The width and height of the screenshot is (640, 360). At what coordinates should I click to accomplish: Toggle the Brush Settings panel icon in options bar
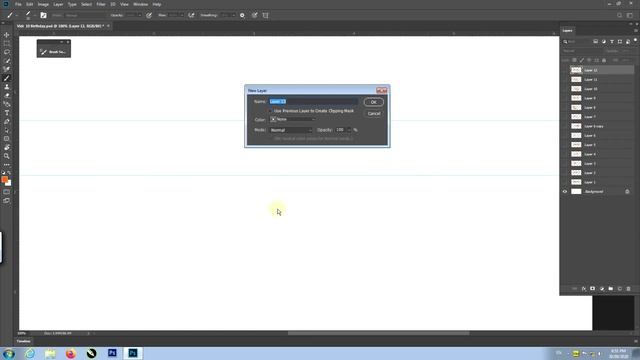point(43,15)
